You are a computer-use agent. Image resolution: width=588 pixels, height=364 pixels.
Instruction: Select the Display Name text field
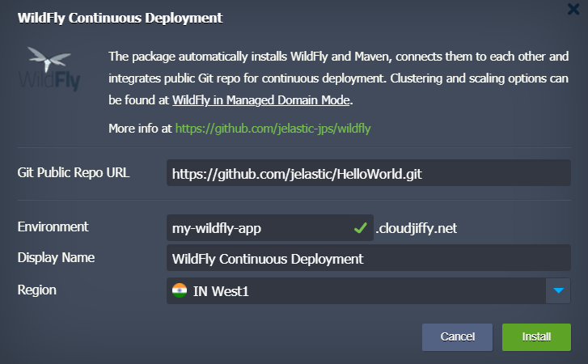368,259
